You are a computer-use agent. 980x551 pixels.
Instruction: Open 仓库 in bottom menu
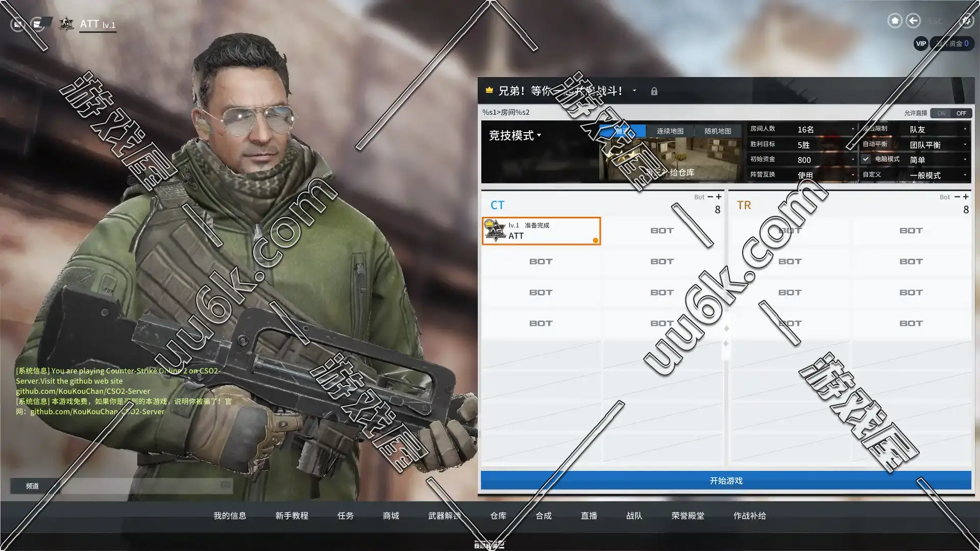[x=498, y=516]
